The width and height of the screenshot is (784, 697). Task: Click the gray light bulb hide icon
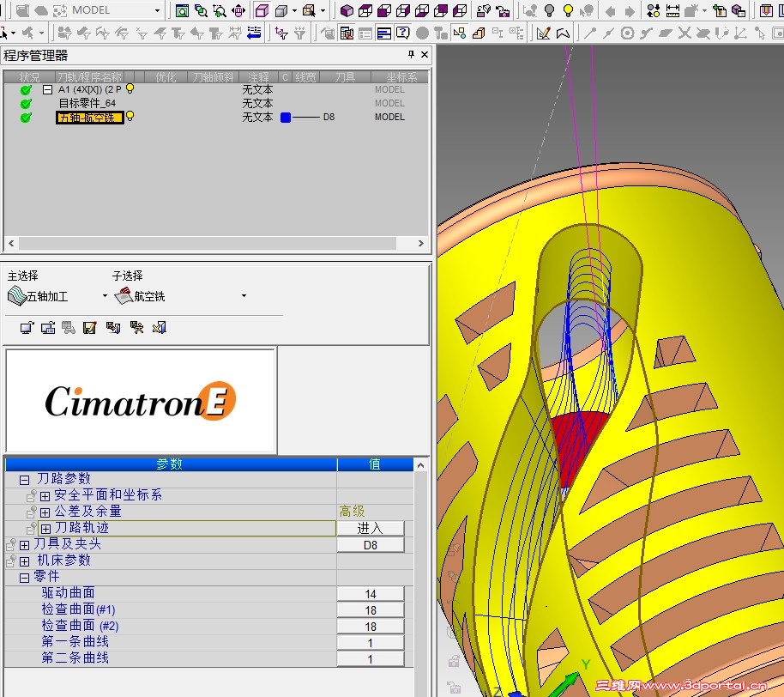click(x=549, y=10)
